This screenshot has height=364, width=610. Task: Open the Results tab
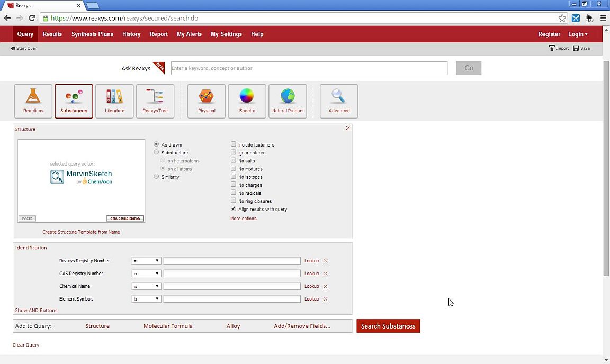tap(52, 34)
